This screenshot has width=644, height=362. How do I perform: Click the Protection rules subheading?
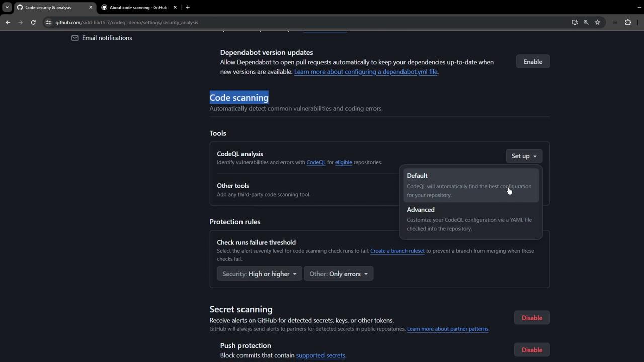235,222
